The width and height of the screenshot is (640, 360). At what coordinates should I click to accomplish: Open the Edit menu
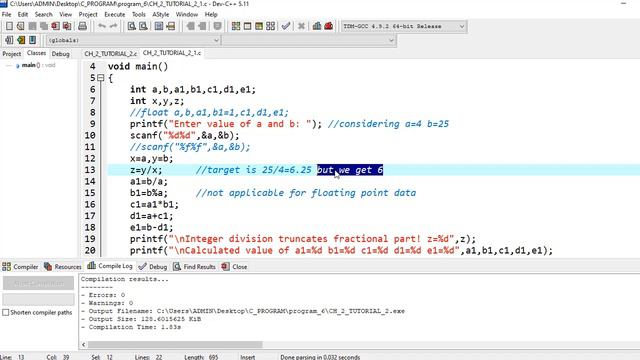(23, 14)
